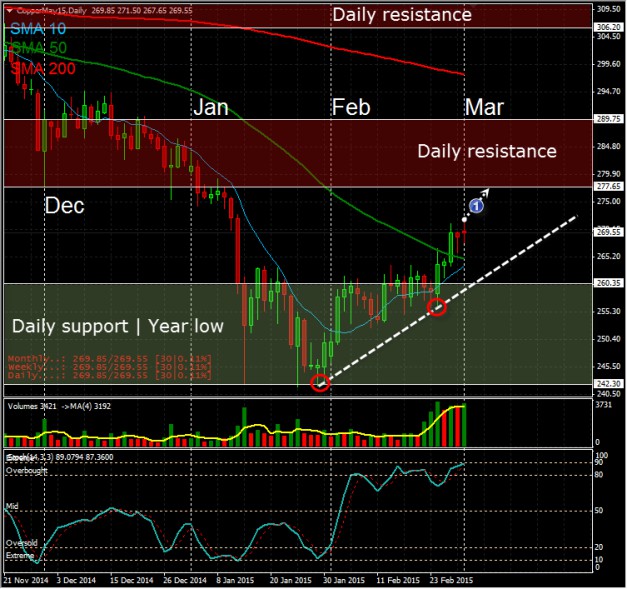The width and height of the screenshot is (627, 589).
Task: Open the chart menu triangle beside CopperMay15,Daily
Action: (10, 10)
